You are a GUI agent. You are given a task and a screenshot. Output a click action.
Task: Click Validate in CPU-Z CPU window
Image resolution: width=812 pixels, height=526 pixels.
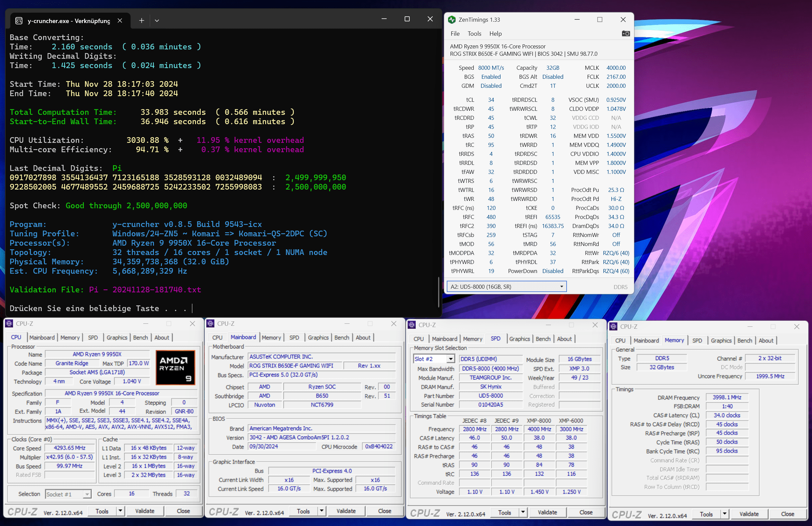coord(145,511)
